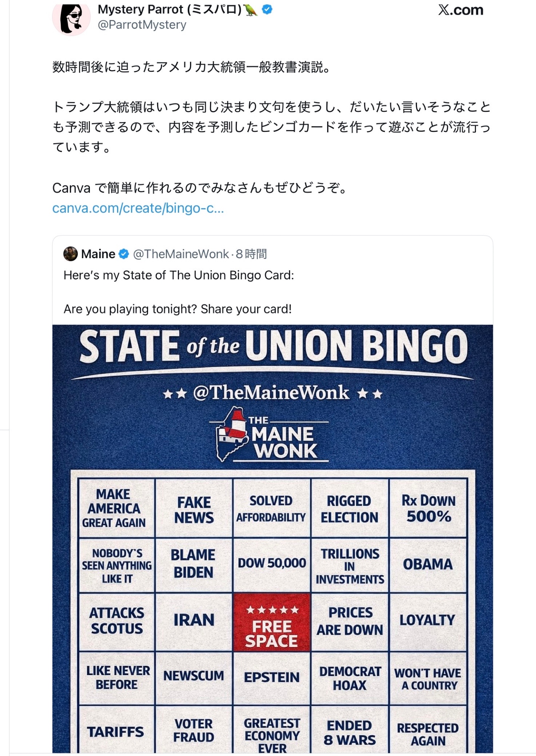Click the verified badge next to Maine
Screen dimensions: 536x756
point(124,254)
